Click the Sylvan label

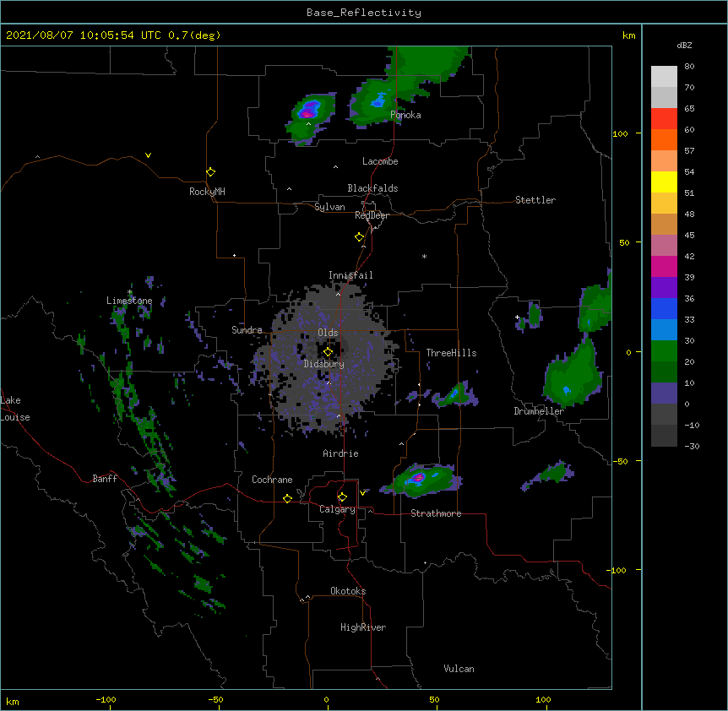pyautogui.click(x=329, y=207)
